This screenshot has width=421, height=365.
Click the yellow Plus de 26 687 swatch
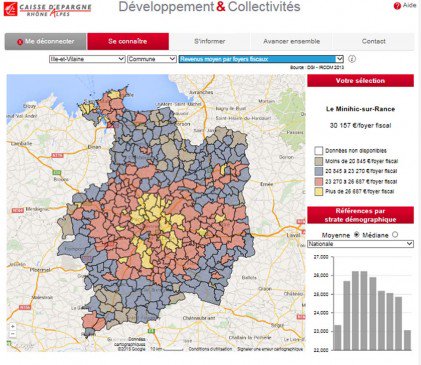319,192
